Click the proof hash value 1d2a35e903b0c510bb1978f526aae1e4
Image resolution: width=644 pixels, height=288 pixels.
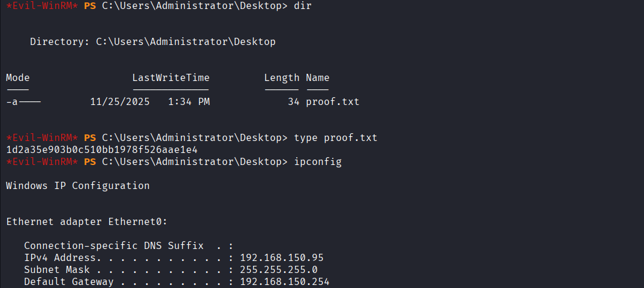click(x=102, y=149)
